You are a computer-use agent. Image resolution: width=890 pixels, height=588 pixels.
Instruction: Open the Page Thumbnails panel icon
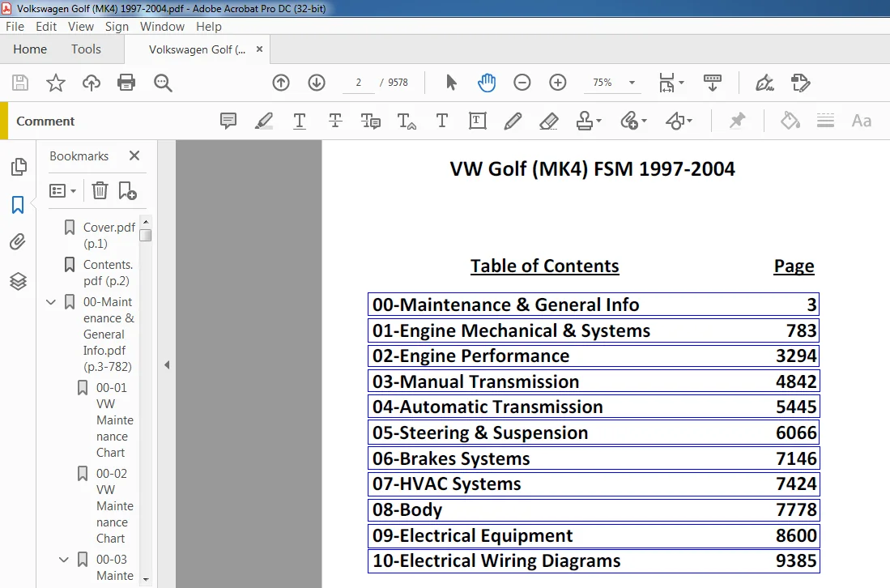(x=18, y=166)
